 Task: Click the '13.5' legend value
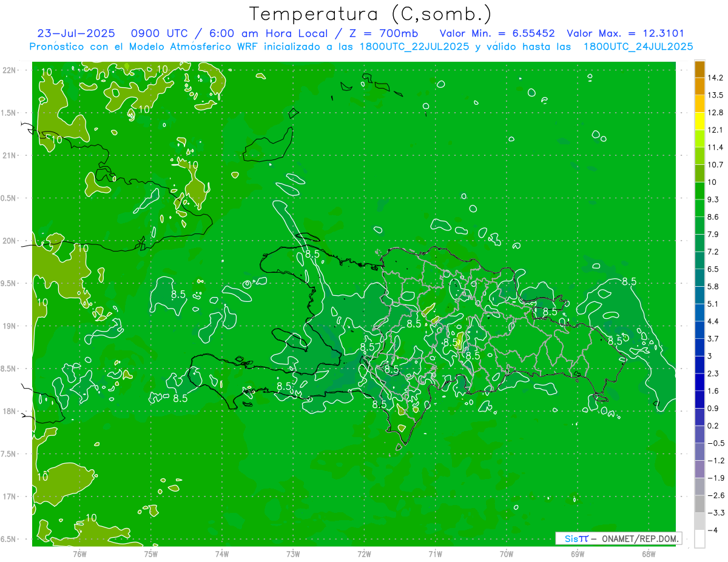[716, 95]
